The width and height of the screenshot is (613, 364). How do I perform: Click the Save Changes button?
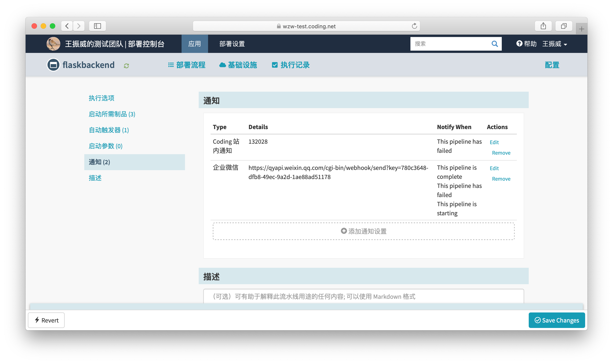(x=557, y=320)
